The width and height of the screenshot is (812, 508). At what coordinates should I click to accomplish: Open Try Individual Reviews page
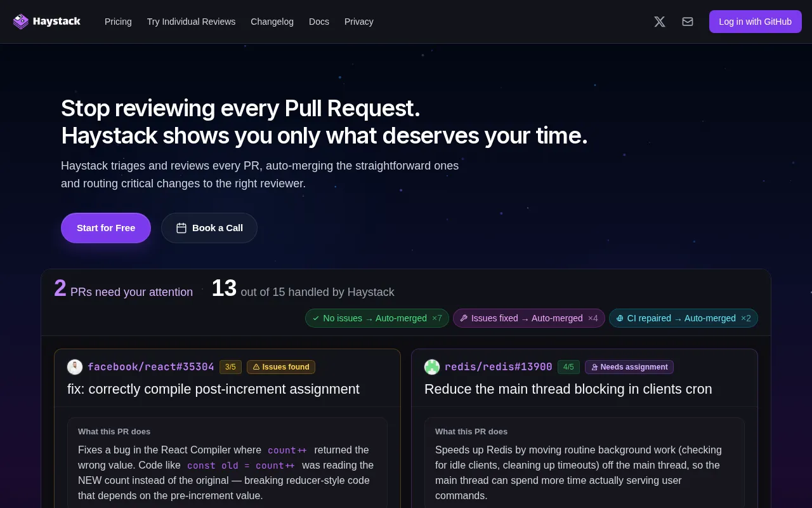191,22
